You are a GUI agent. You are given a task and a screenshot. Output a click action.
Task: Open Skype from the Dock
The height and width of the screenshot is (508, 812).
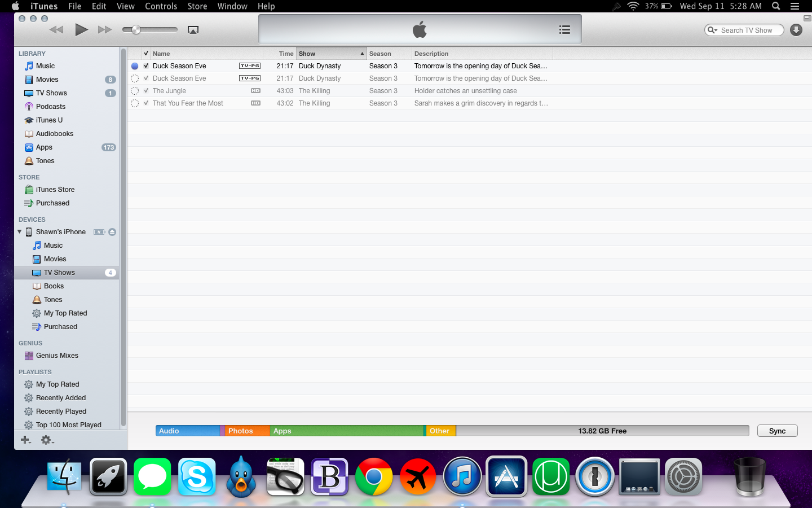197,477
